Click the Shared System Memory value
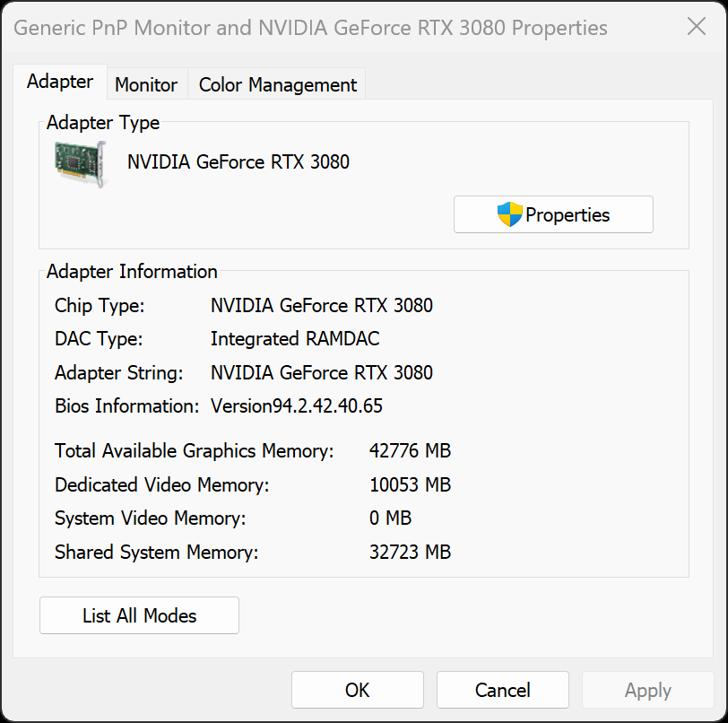Image resolution: width=728 pixels, height=723 pixels. (x=410, y=553)
